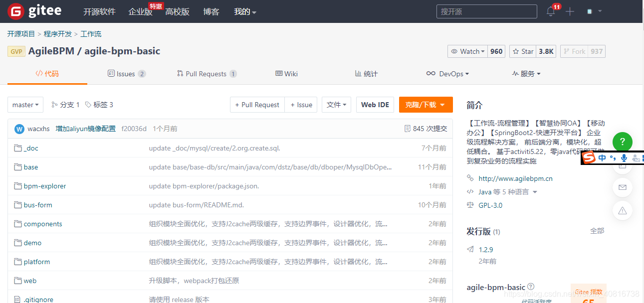Click the 960 watchers count
Viewport: 644px width, 303px height.
coord(496,51)
